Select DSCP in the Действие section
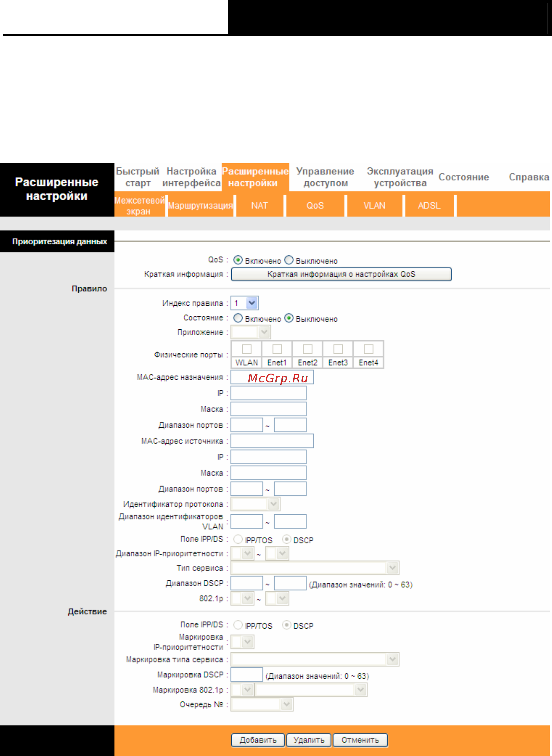 pyautogui.click(x=286, y=625)
